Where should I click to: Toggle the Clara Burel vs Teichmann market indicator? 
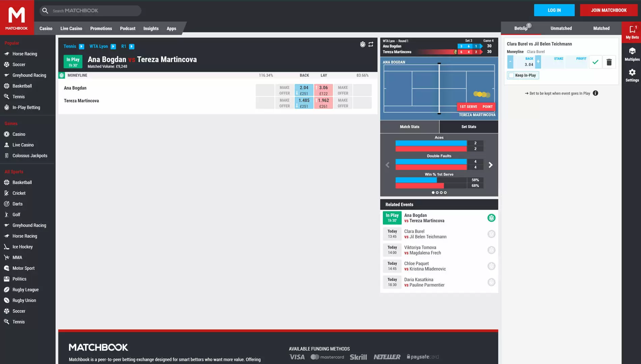click(x=491, y=234)
